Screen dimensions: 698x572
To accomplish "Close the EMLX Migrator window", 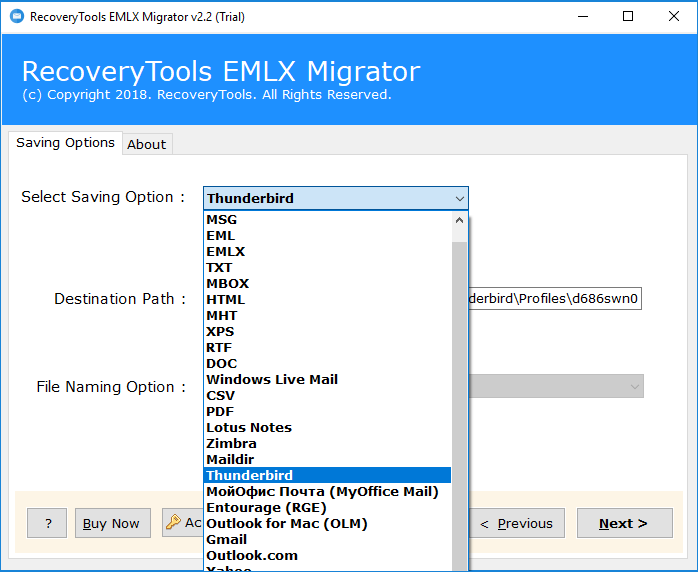I will [674, 16].
